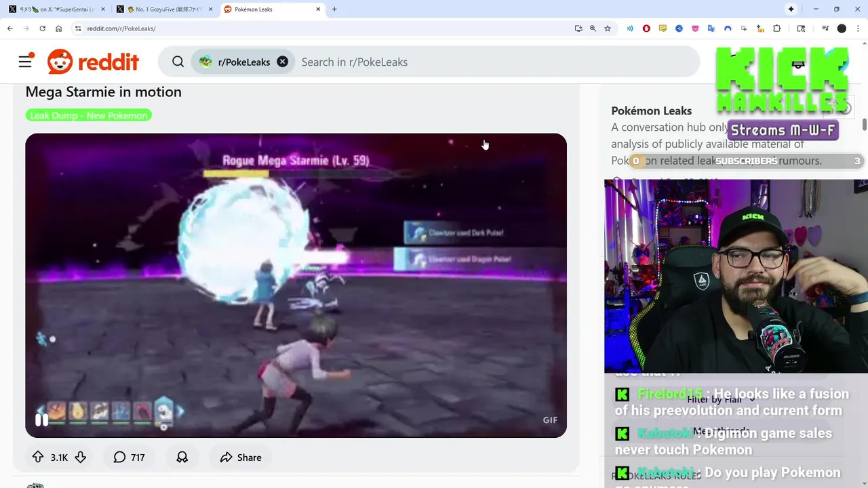Open the zoom level icon
Screen dimensions: 868x488
click(593, 28)
